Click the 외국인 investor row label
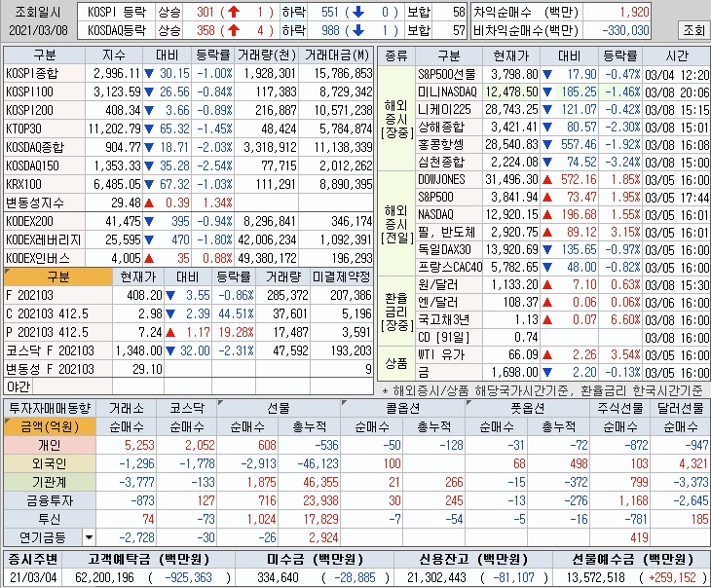The height and width of the screenshot is (588, 711). pyautogui.click(x=50, y=463)
